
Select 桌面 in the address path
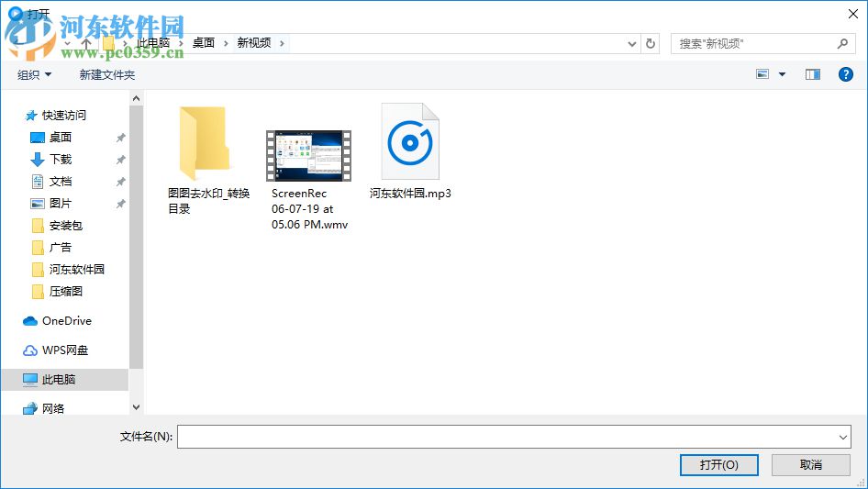(203, 42)
